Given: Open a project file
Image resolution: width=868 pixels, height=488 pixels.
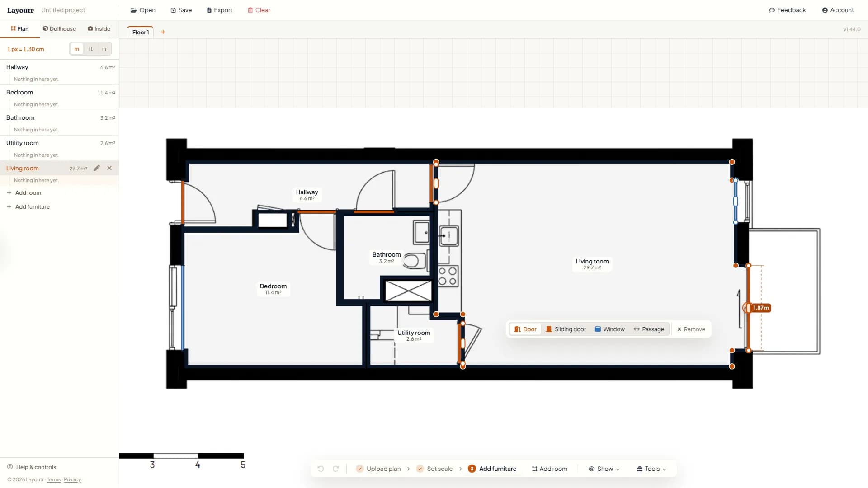Looking at the screenshot, I should pyautogui.click(x=143, y=10).
